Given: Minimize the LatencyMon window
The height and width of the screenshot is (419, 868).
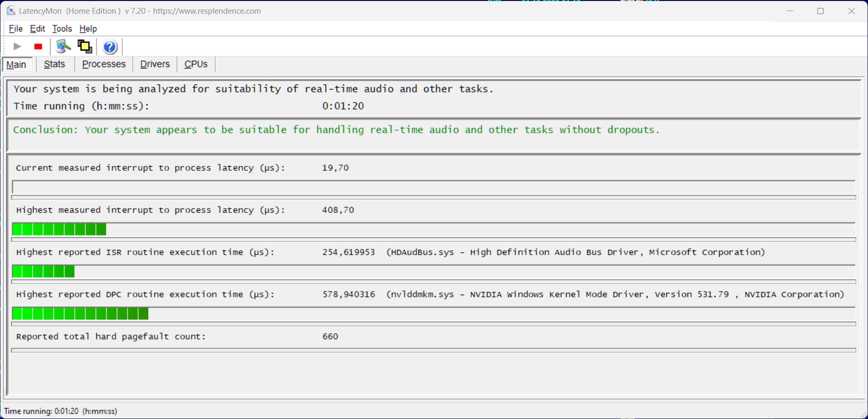Looking at the screenshot, I should [x=790, y=11].
